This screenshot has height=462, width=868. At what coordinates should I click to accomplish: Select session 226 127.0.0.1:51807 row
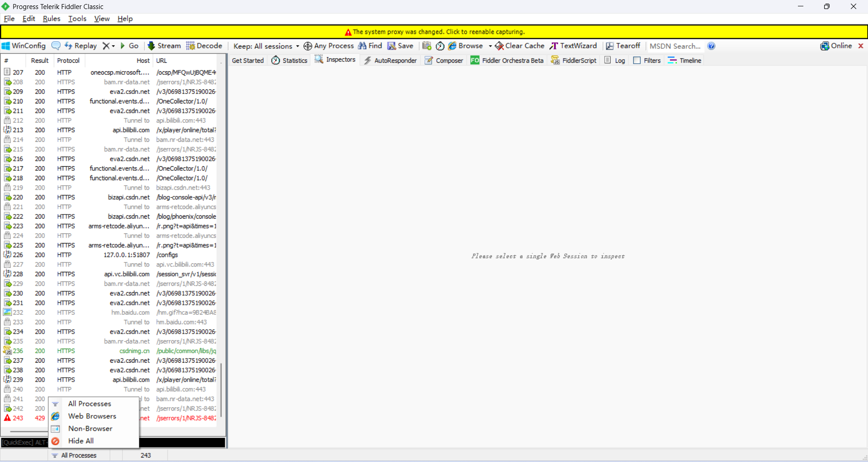[x=110, y=255]
